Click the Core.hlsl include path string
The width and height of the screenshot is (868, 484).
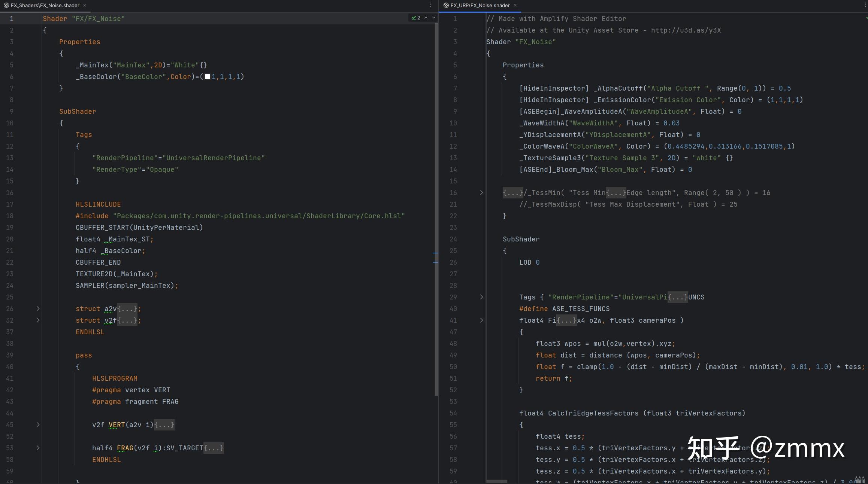(x=259, y=216)
